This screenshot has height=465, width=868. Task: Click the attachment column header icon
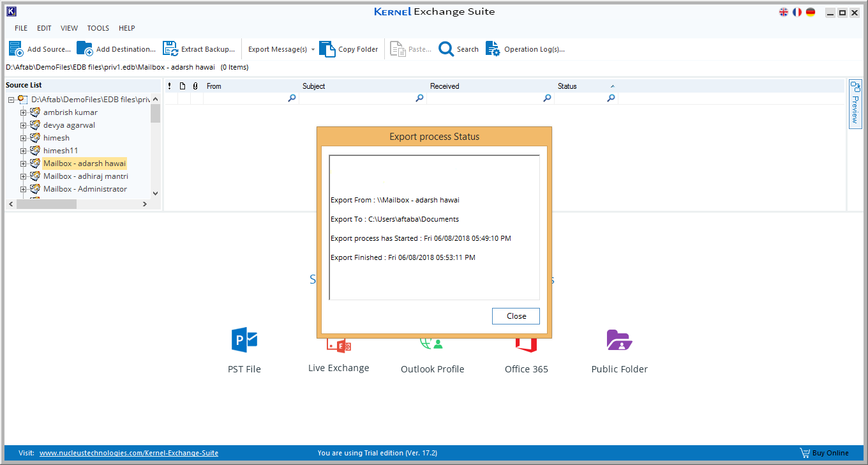click(x=195, y=86)
